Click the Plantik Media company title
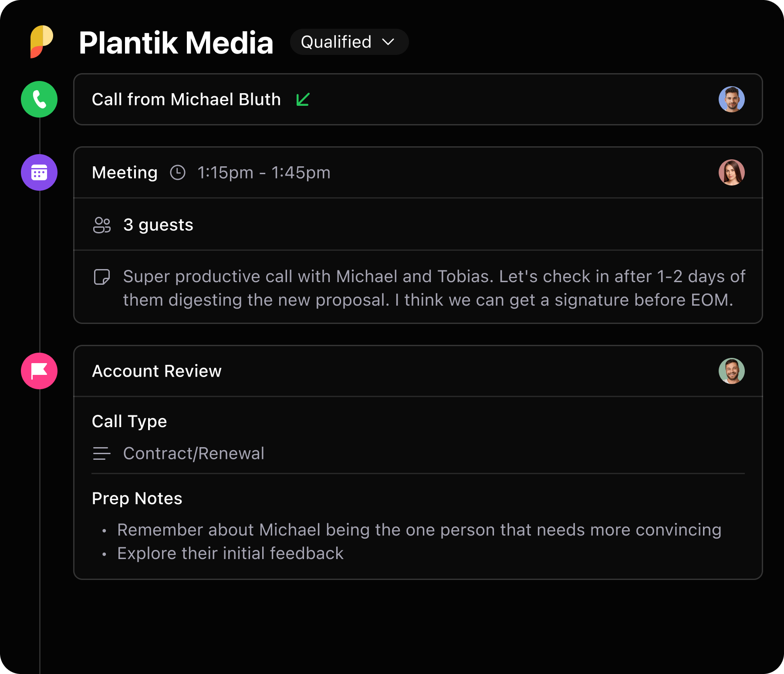Screen dimensions: 784x674 click(176, 43)
